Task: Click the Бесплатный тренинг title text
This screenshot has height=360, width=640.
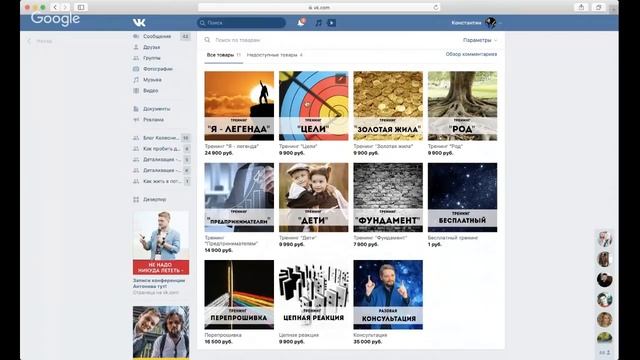Action: click(453, 238)
